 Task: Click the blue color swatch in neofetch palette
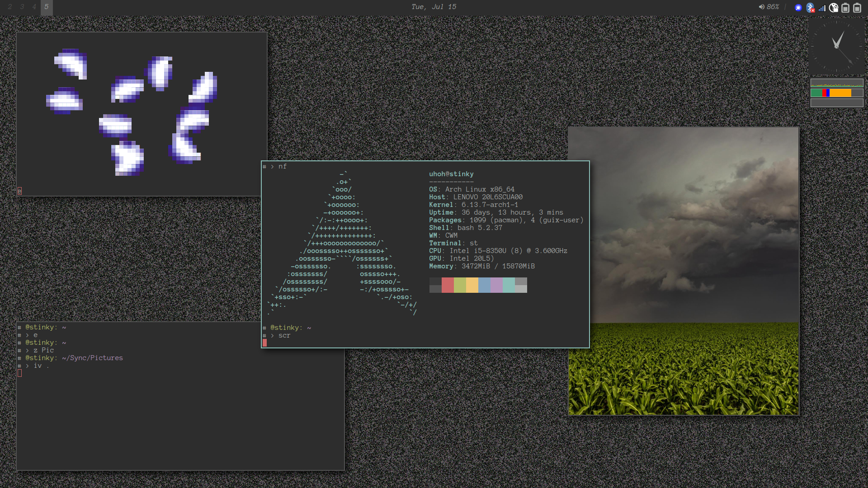click(x=484, y=285)
